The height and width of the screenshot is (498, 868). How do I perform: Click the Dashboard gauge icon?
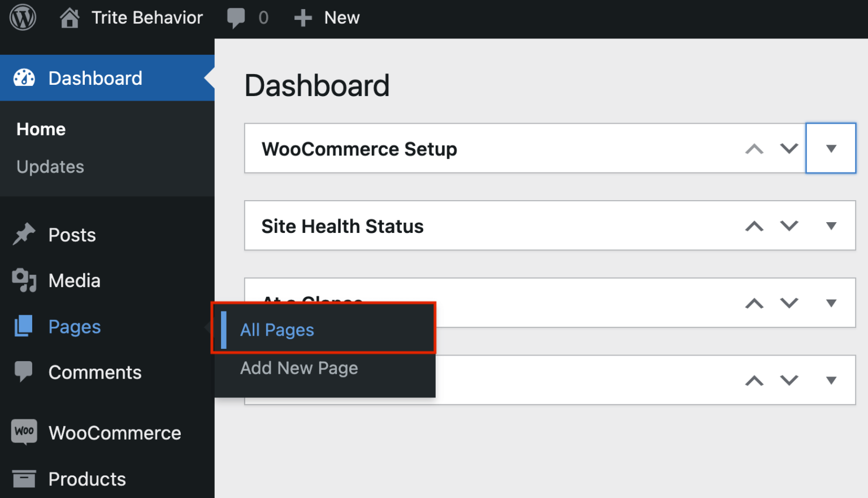[x=24, y=78]
